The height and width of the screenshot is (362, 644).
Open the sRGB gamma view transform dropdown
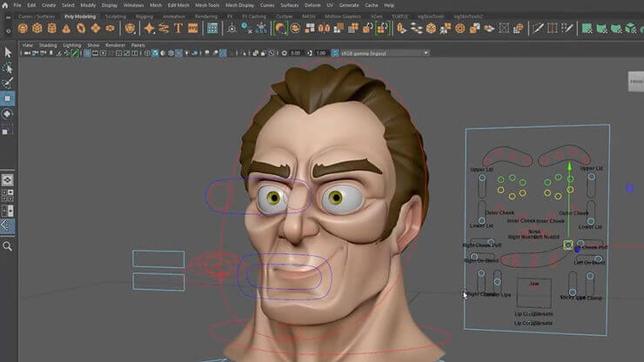[384, 53]
